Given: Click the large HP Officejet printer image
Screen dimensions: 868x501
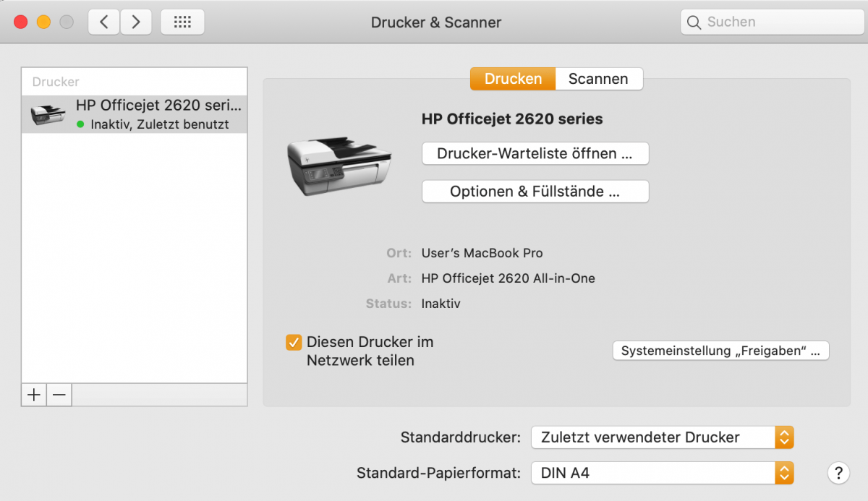Looking at the screenshot, I should [x=339, y=167].
